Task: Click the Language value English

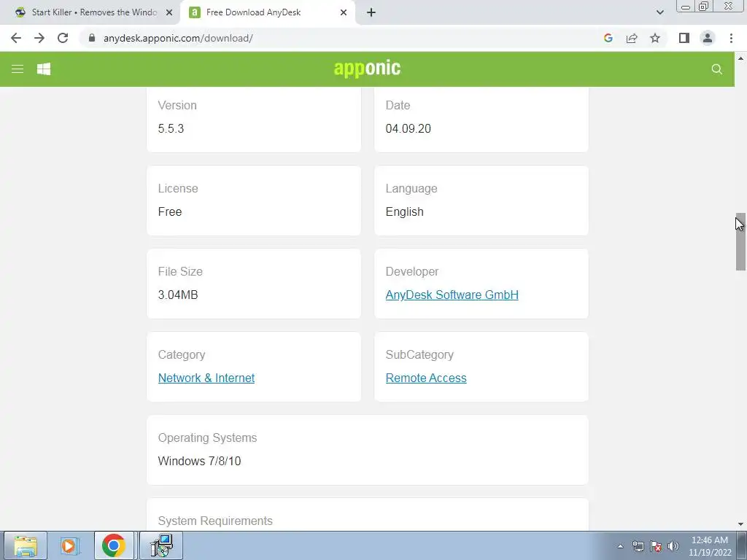Action: pyautogui.click(x=404, y=212)
